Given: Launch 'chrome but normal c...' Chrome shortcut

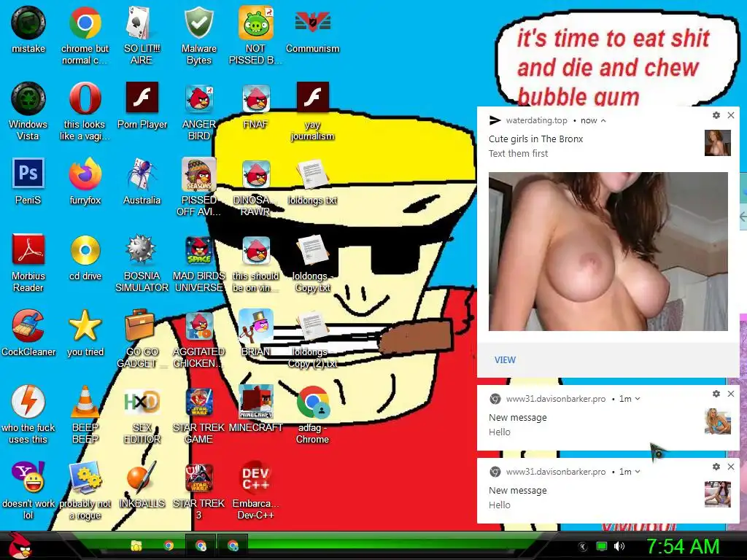Looking at the screenshot, I should tap(85, 36).
